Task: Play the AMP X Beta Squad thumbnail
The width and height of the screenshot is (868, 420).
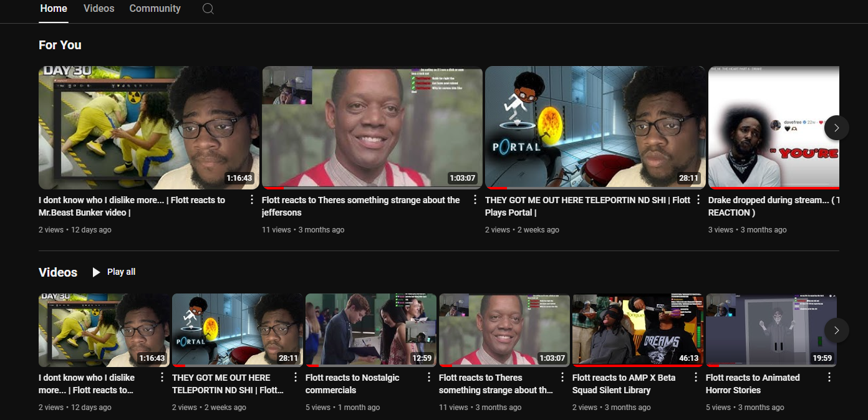Action: (x=638, y=330)
